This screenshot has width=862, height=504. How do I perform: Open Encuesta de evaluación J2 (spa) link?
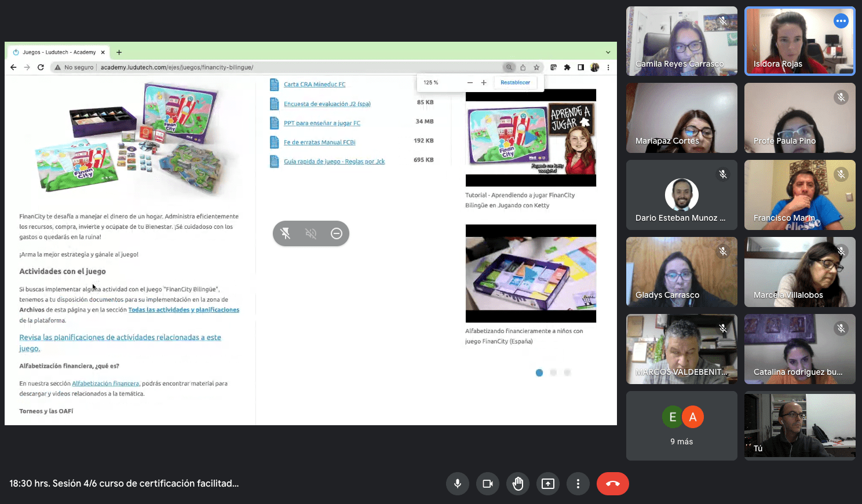click(x=327, y=104)
